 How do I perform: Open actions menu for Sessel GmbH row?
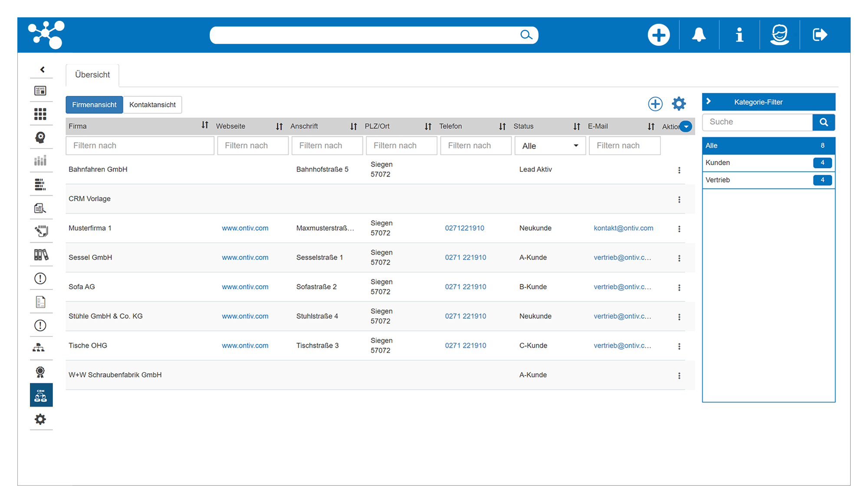679,258
